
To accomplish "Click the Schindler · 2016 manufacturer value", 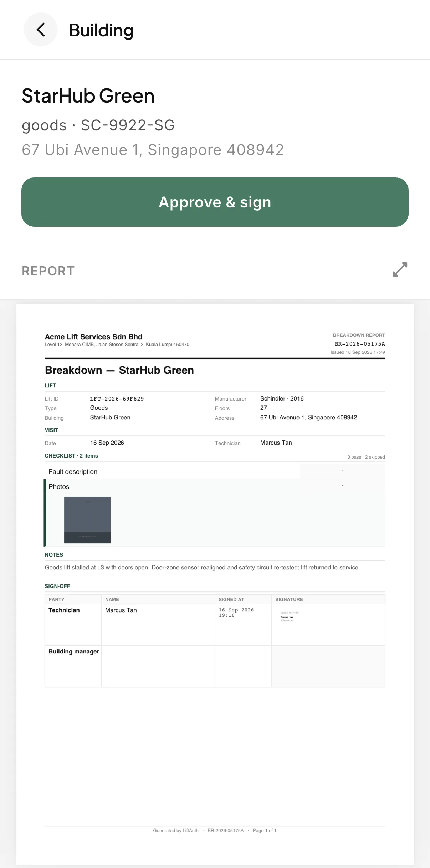I will (x=282, y=398).
